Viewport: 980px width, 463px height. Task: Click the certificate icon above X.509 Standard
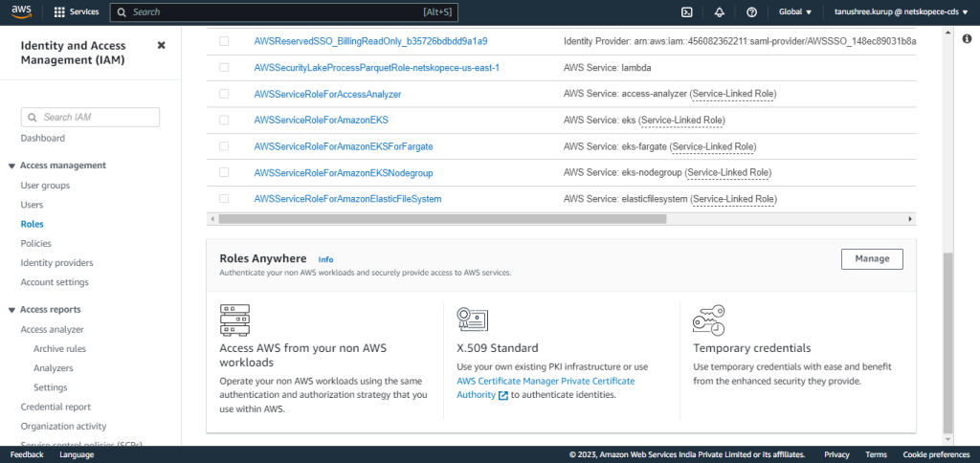point(473,320)
